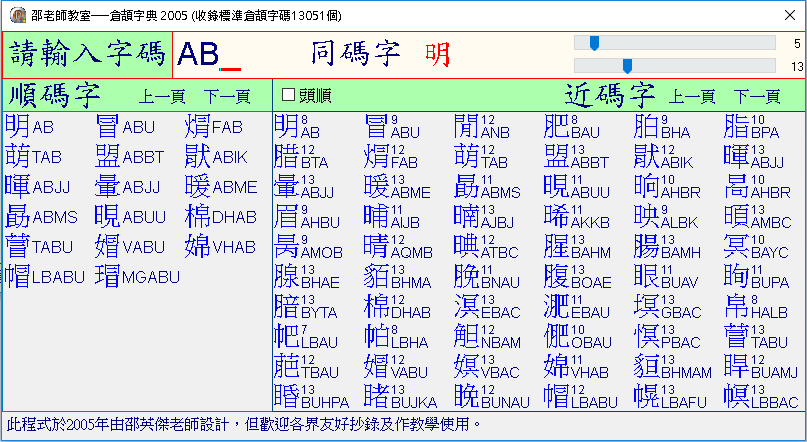
Task: Pick the 肥 BAU entry in 近碼字
Action: (x=572, y=127)
